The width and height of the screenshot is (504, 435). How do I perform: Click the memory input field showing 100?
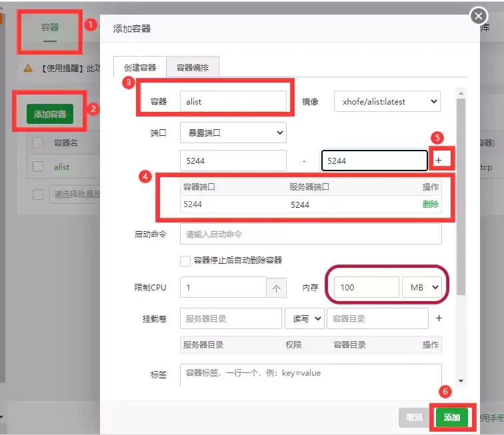click(x=367, y=287)
